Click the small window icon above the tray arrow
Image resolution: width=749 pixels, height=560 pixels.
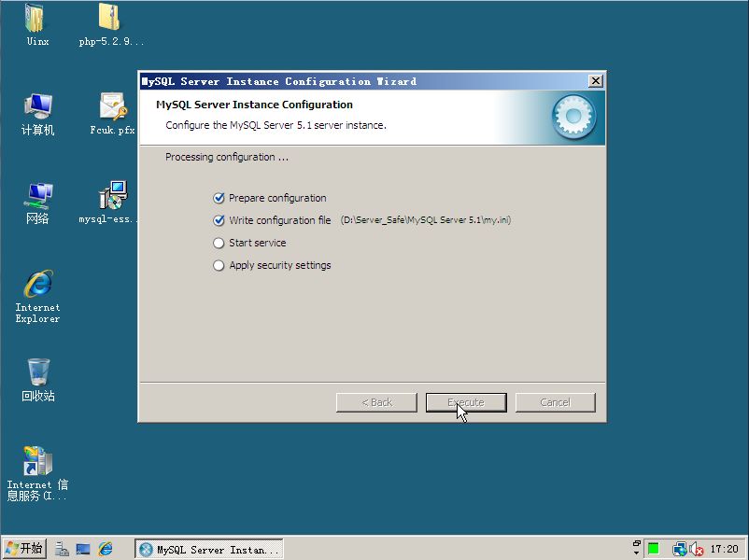[636, 543]
